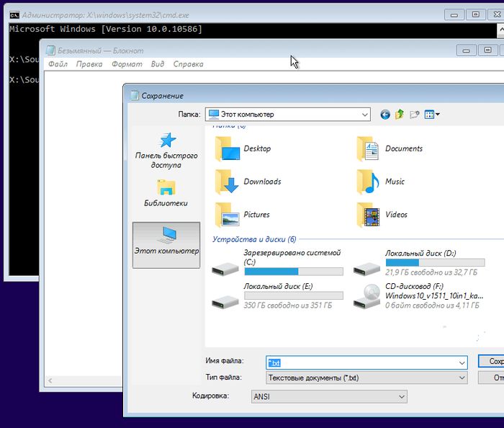This screenshot has width=504, height=428.
Task: Select Панель быстрого доступа in sidebar
Action: [x=166, y=150]
